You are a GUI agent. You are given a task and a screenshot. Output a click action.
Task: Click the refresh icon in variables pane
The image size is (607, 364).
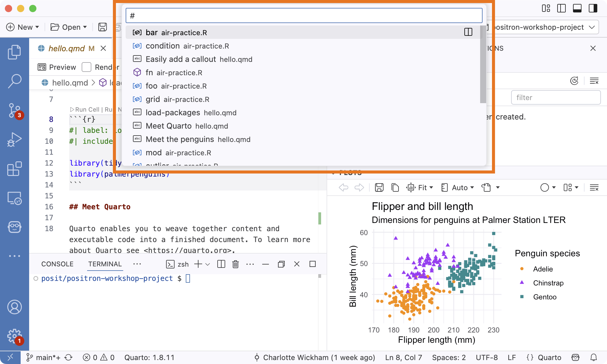pyautogui.click(x=574, y=81)
